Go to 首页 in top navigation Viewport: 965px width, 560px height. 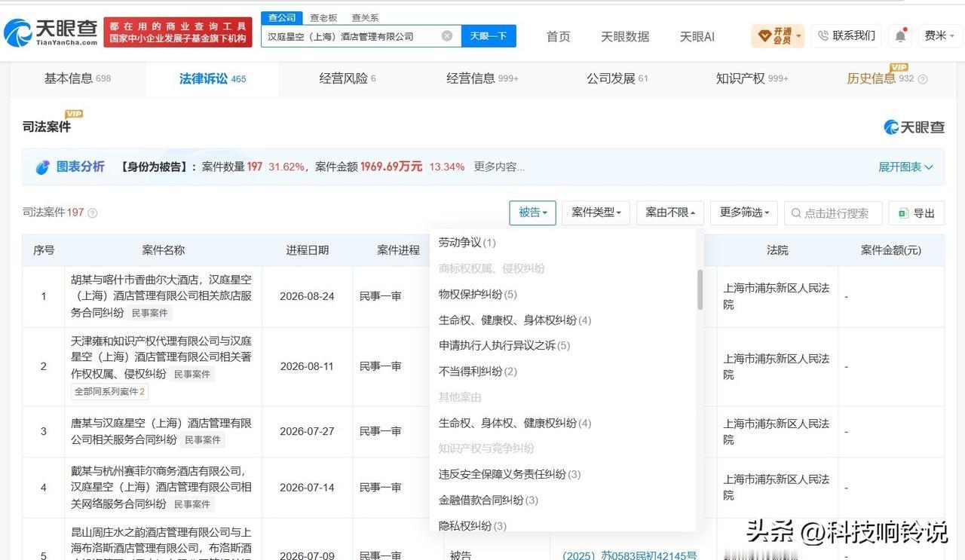click(x=558, y=36)
